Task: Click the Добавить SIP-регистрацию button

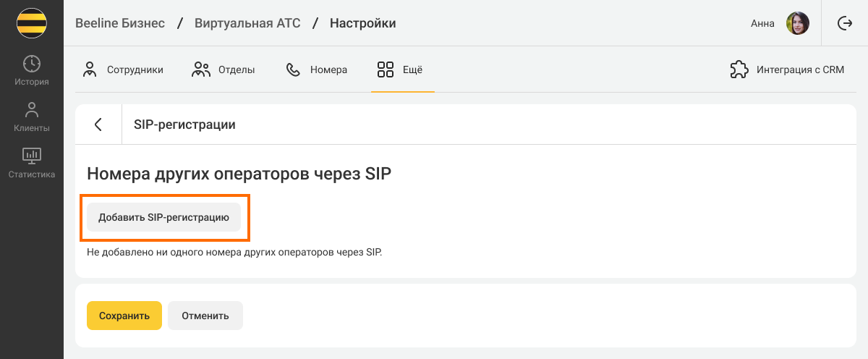Action: point(163,216)
